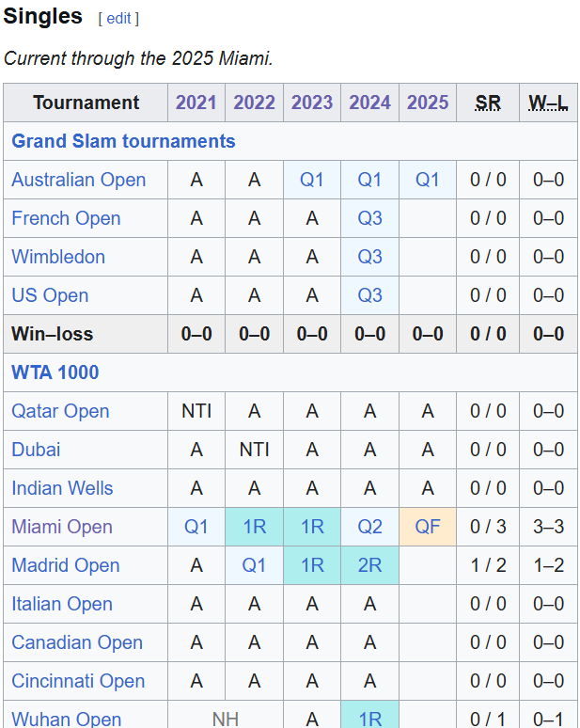Go to the Wimbledon page
The width and height of the screenshot is (580, 728).
(58, 257)
